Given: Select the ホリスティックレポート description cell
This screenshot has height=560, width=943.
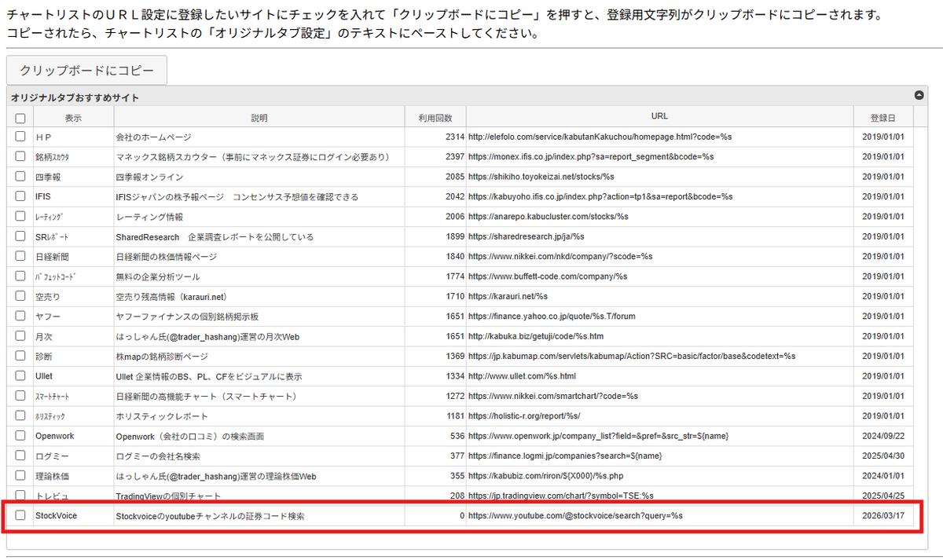Looking at the screenshot, I should tap(259, 416).
